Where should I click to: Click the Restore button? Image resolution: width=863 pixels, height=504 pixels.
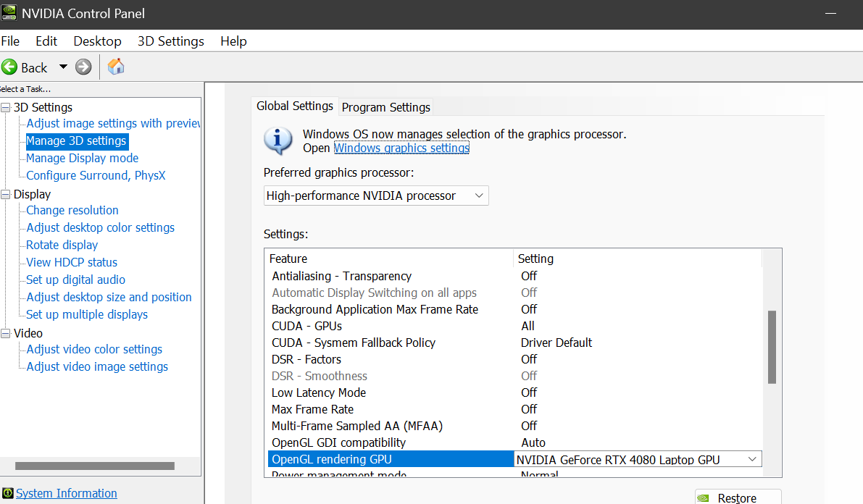click(738, 497)
